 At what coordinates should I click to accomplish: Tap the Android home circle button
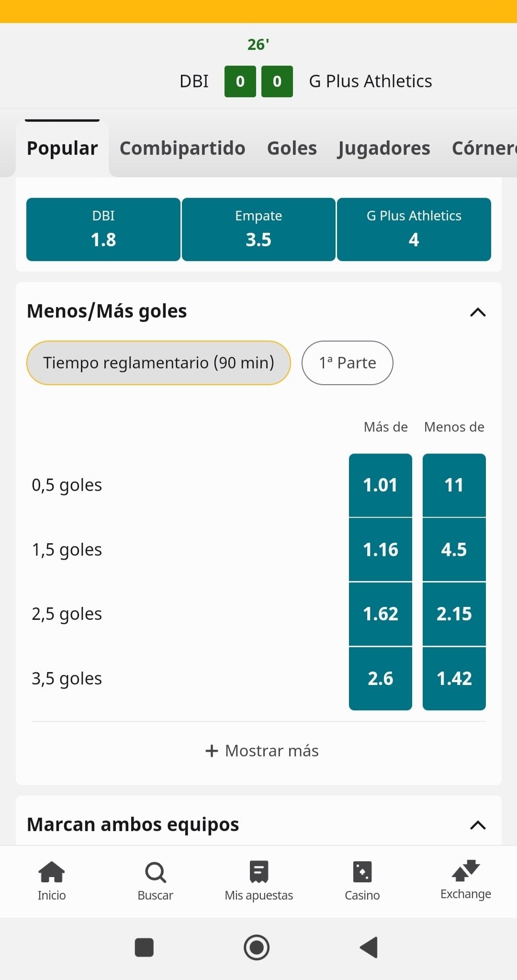click(x=257, y=947)
